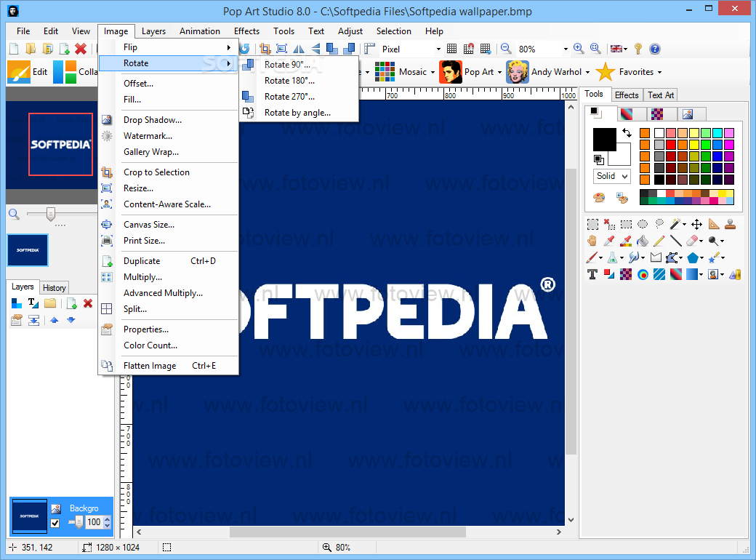Choose Rotate 90° from submenu

coord(299,65)
